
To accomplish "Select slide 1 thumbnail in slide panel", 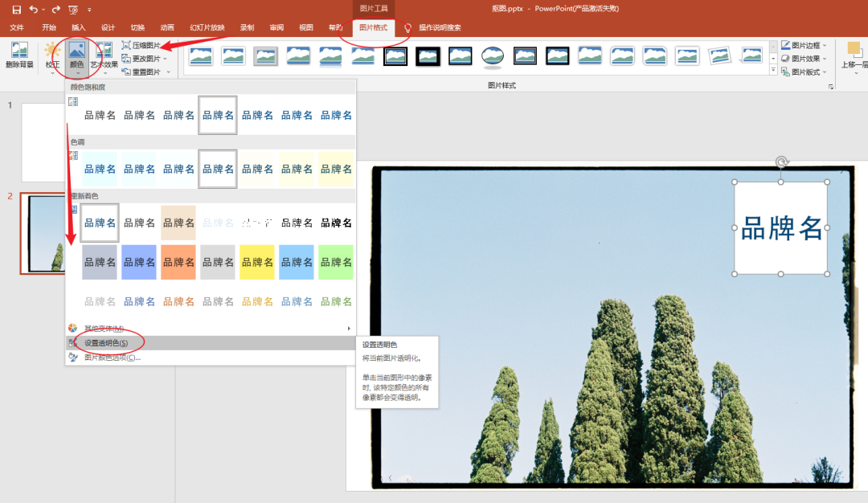I will (43, 142).
